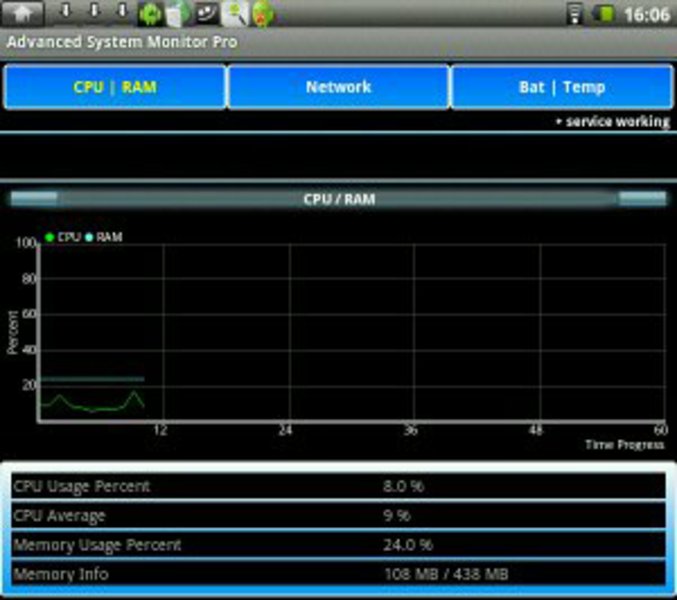Open the Network tab
The image size is (677, 600).
click(x=338, y=87)
